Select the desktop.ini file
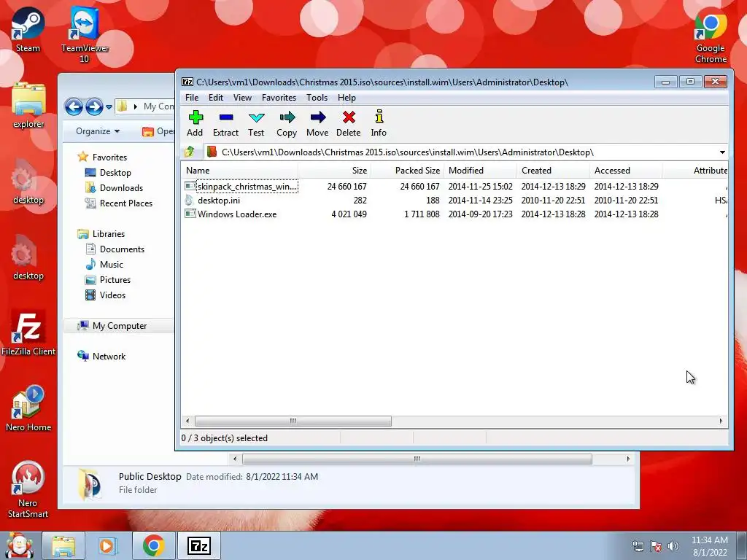 tap(454, 200)
